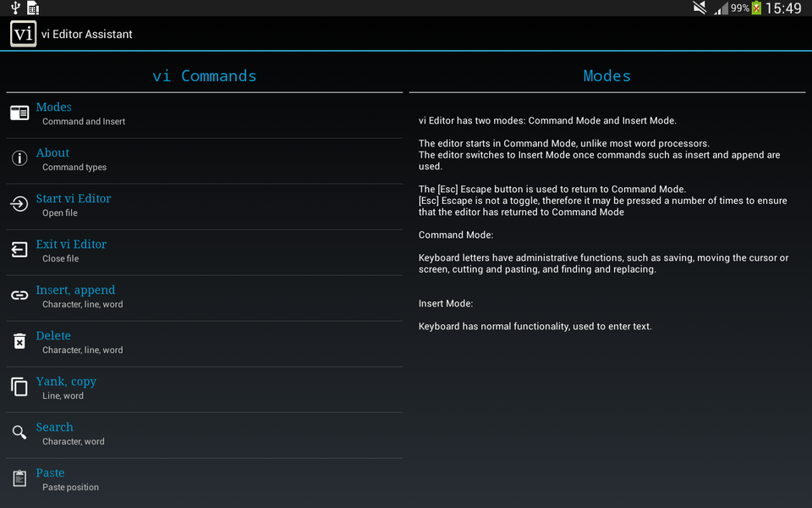Viewport: 812px width, 508px height.
Task: Tap the 'Close file' subtitle
Action: (61, 258)
